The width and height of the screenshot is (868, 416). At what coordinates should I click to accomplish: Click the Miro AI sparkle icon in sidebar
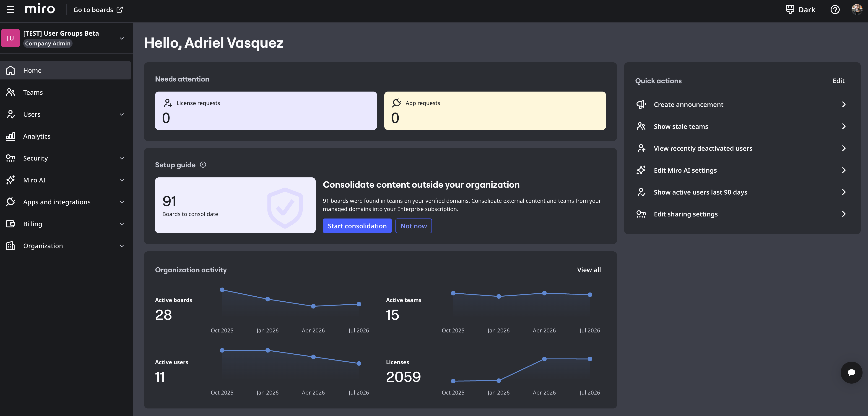click(x=10, y=180)
